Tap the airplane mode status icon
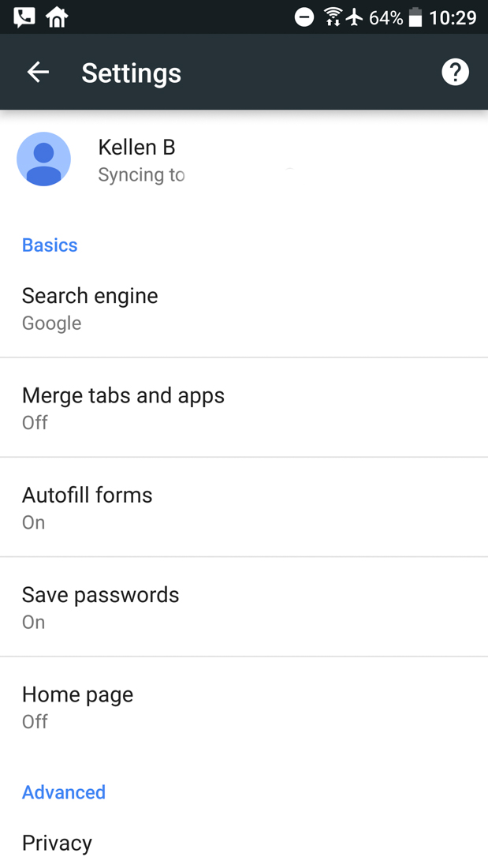The image size is (488, 868). point(355,17)
